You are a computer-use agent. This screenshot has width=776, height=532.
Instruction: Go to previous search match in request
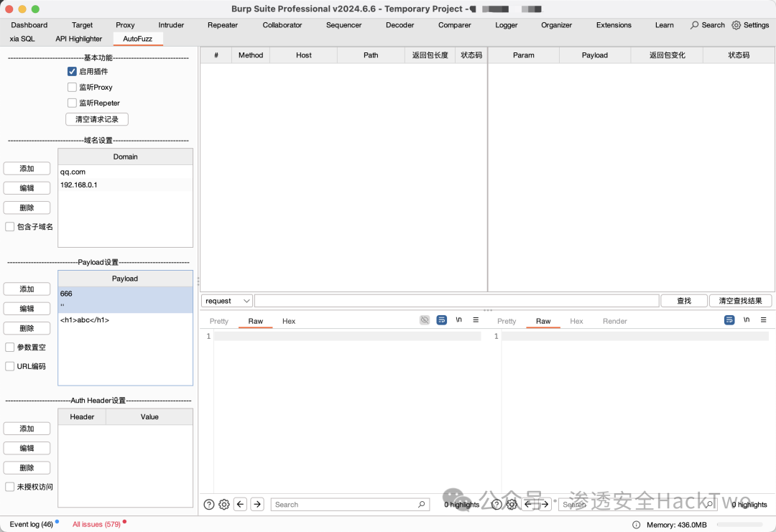click(x=241, y=504)
